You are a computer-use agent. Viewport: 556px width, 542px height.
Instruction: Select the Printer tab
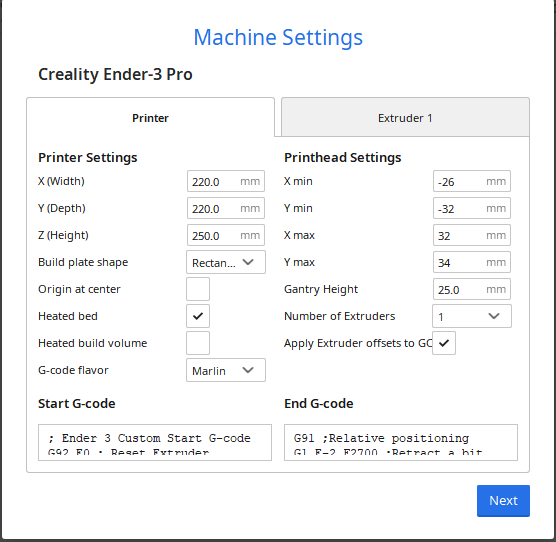(150, 117)
